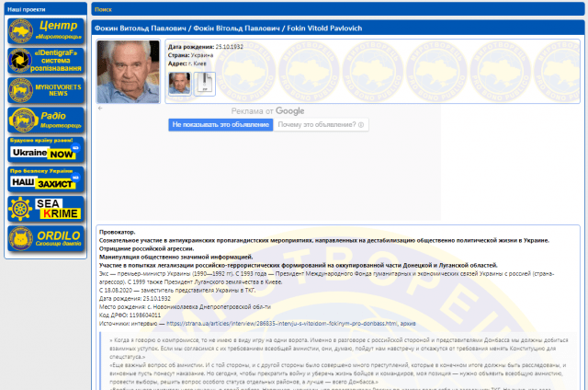This screenshot has height=390, width=588.
Task: Open the Радіо Миротворець banner
Action: (46, 120)
